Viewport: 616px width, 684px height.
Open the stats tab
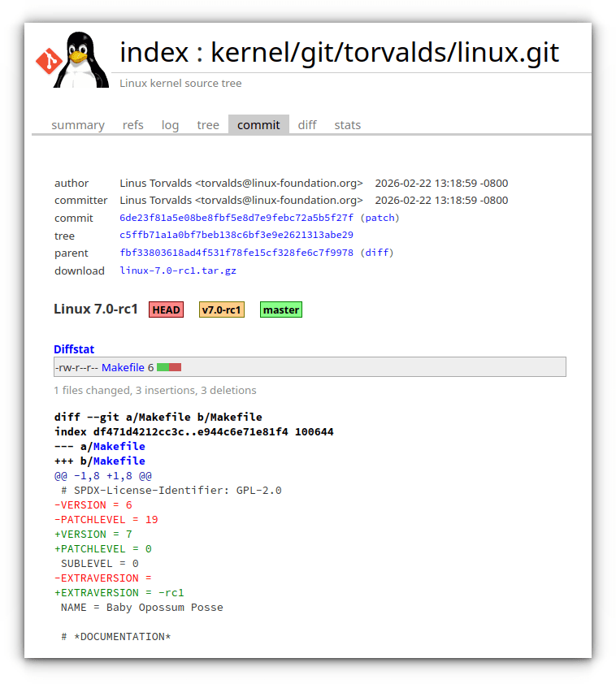click(x=347, y=125)
